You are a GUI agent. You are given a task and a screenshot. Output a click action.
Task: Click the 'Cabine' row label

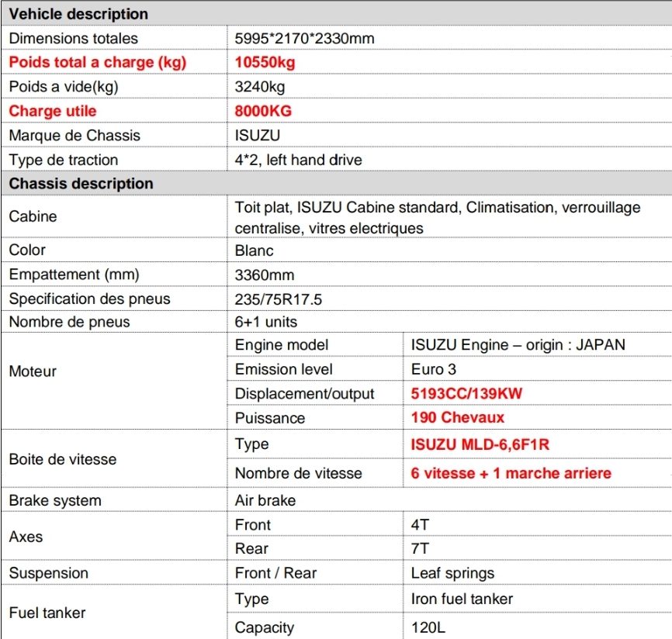pyautogui.click(x=33, y=216)
